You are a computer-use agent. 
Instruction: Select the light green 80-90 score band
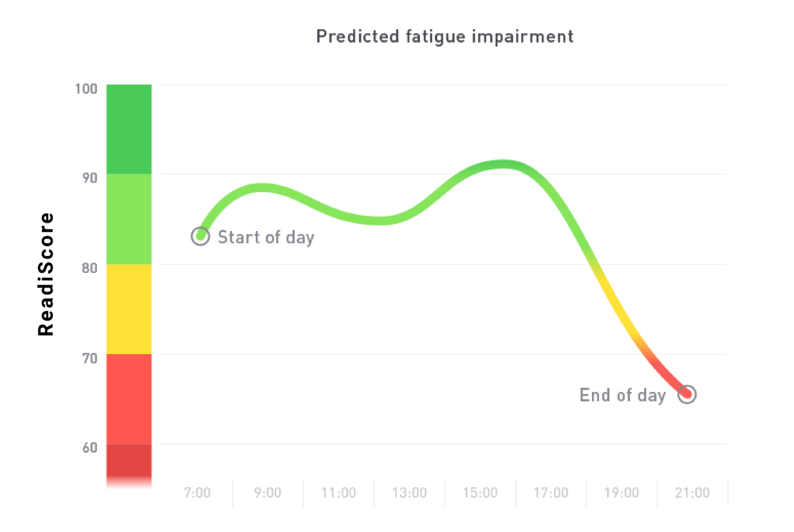[129, 219]
